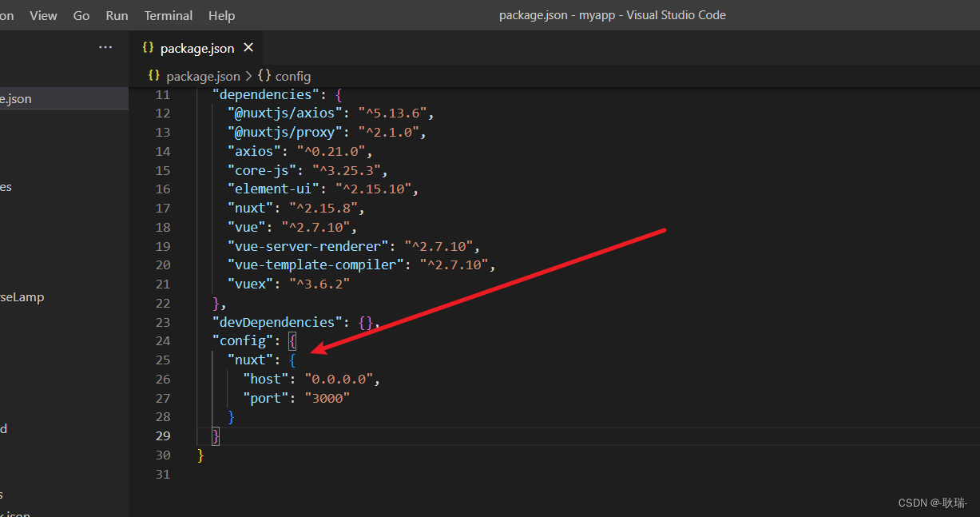Click the "^2.1.0" version value
Viewport: 980px width, 517px height.
390,133
